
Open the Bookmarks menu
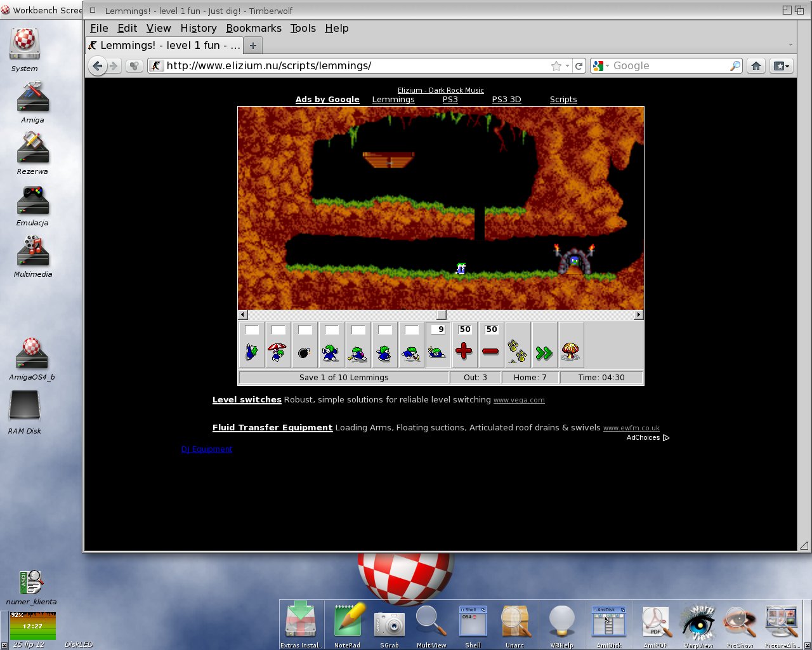254,29
